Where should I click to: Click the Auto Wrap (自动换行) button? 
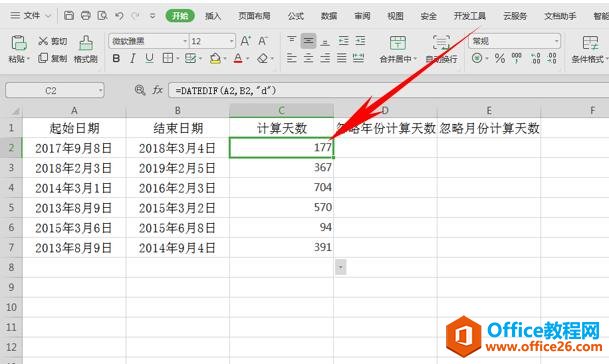click(x=441, y=49)
